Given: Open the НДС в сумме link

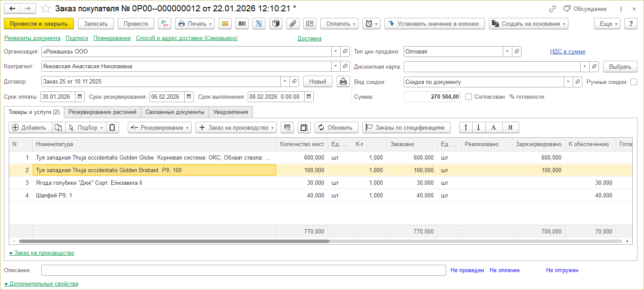Looking at the screenshot, I should pyautogui.click(x=568, y=52).
